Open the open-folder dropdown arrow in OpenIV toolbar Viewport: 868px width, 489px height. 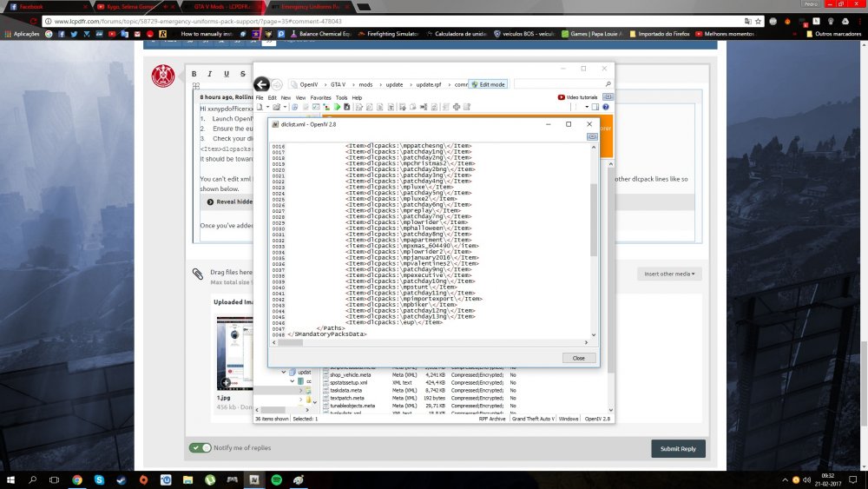coord(285,107)
